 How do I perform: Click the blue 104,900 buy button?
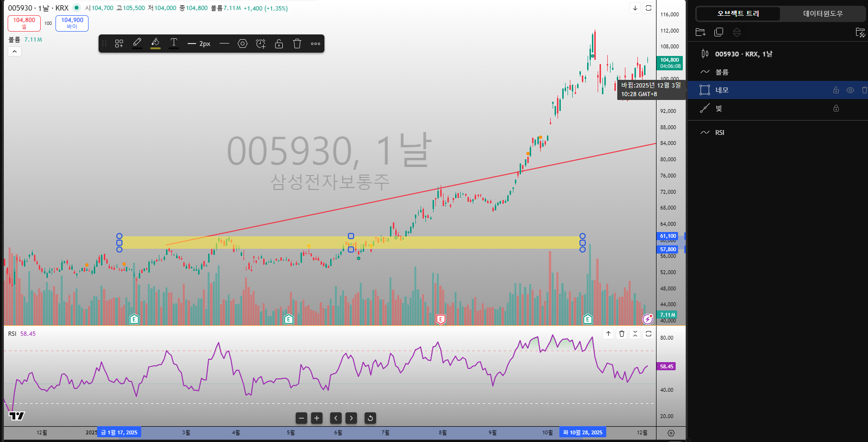(72, 23)
